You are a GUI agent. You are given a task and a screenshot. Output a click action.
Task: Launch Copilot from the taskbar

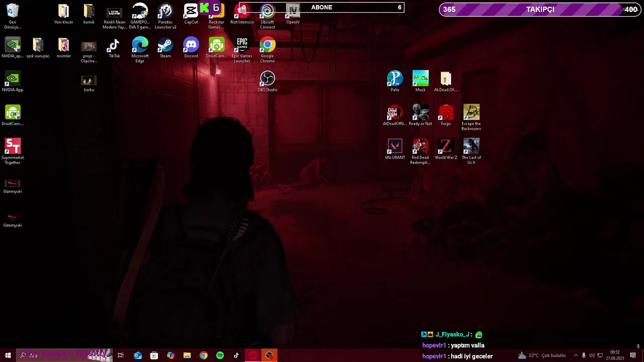(x=171, y=355)
